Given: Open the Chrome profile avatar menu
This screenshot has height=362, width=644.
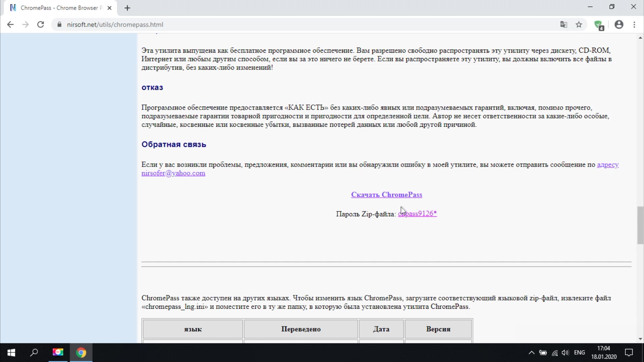Looking at the screenshot, I should click(619, 24).
